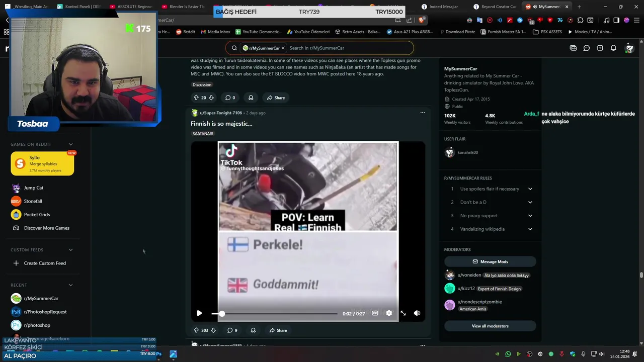The image size is (644, 362).
Task: Mute the video player sound
Action: [417, 313]
